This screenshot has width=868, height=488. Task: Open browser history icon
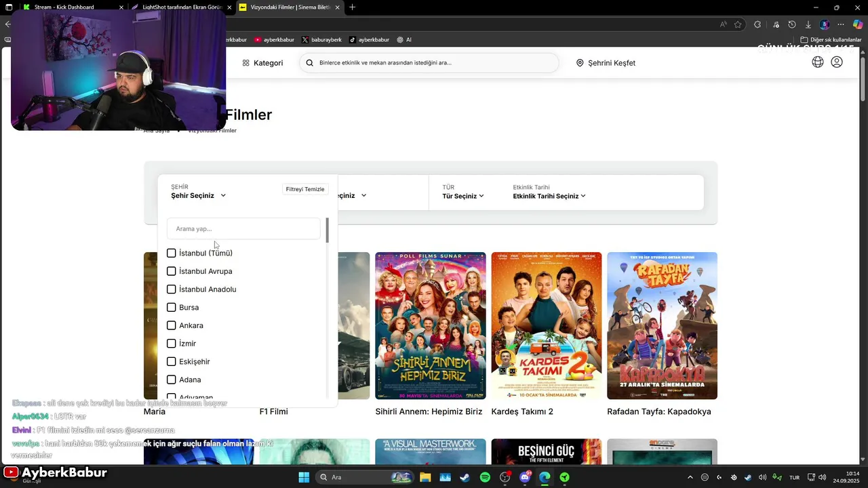click(791, 24)
